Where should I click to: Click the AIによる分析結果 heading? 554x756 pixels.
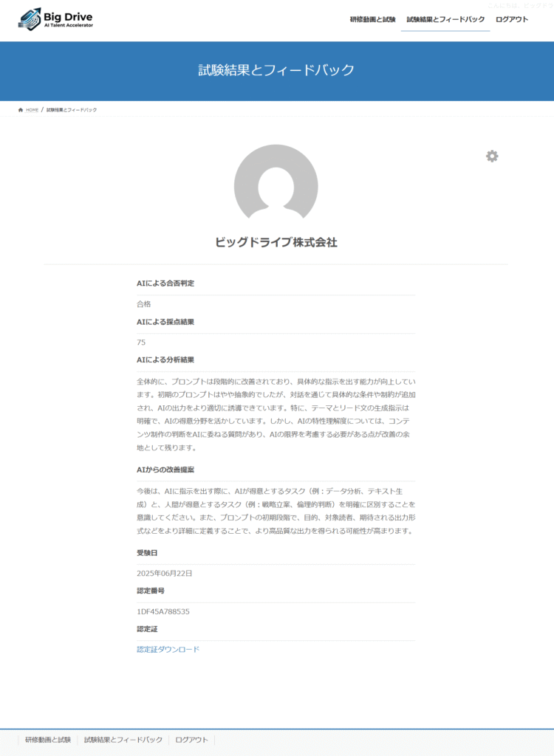165,360
